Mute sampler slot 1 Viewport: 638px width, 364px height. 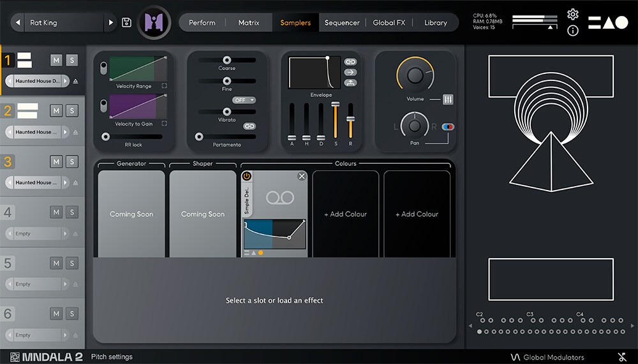56,60
